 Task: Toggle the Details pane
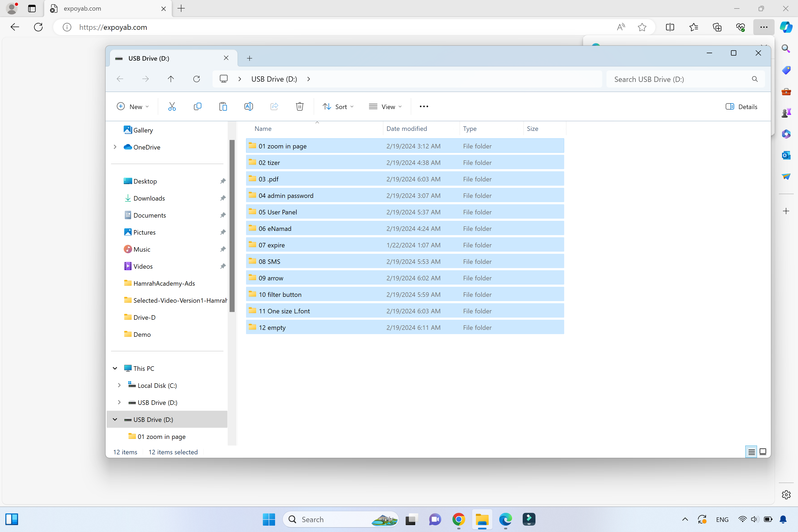coord(742,107)
